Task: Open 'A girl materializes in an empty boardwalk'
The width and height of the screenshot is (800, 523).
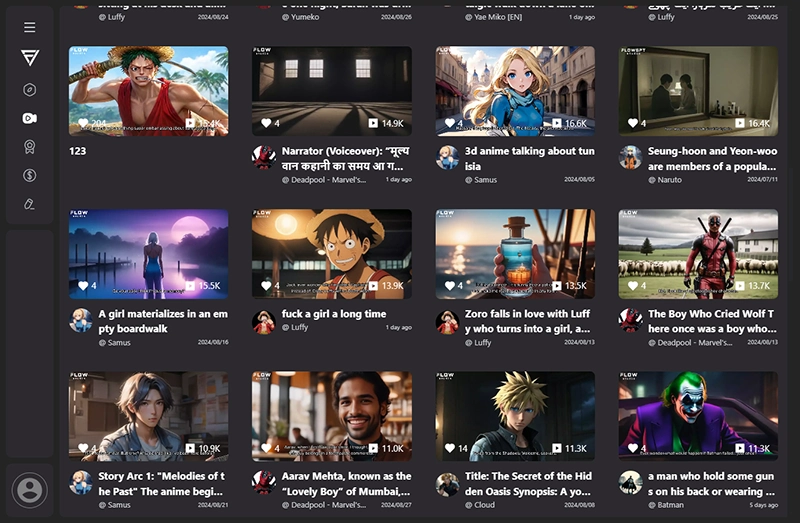Action: click(163, 321)
